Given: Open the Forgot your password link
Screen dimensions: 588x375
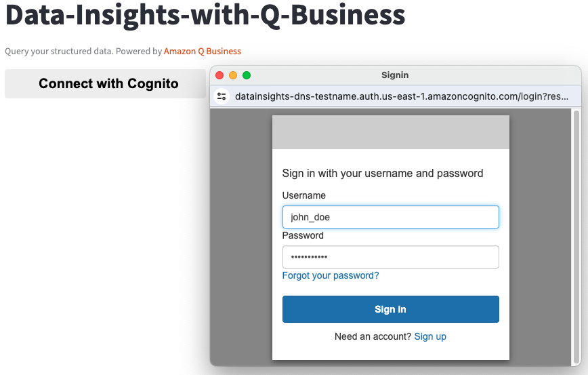Looking at the screenshot, I should click(330, 275).
